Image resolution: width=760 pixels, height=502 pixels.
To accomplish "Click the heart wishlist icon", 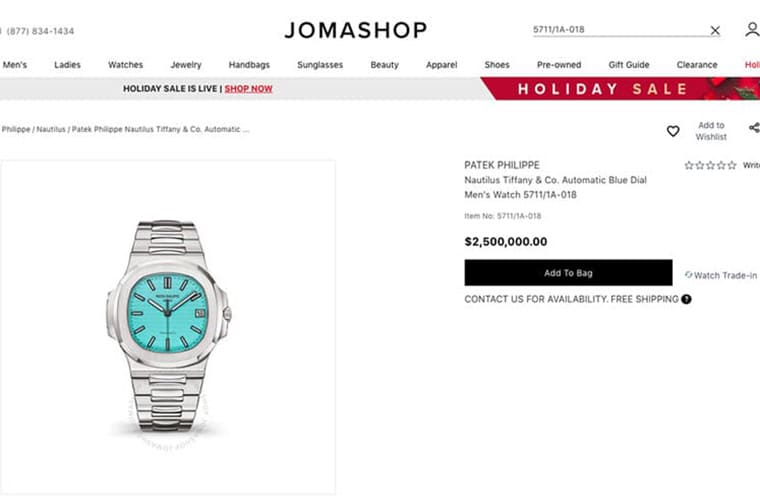I will pyautogui.click(x=673, y=131).
